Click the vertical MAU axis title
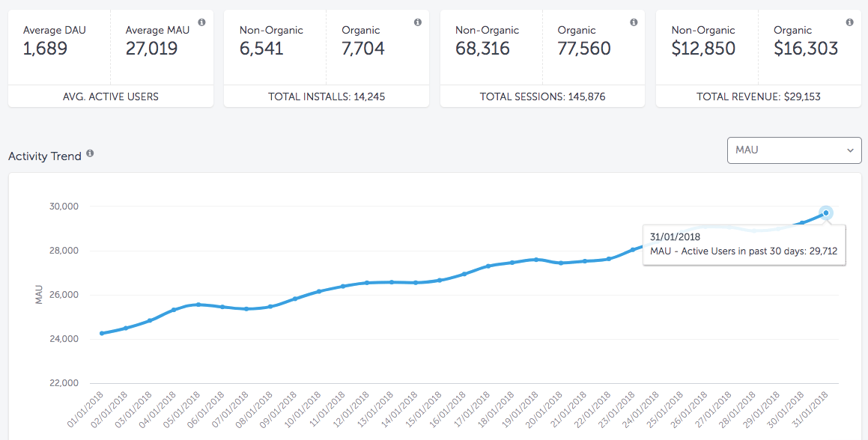 click(x=39, y=294)
